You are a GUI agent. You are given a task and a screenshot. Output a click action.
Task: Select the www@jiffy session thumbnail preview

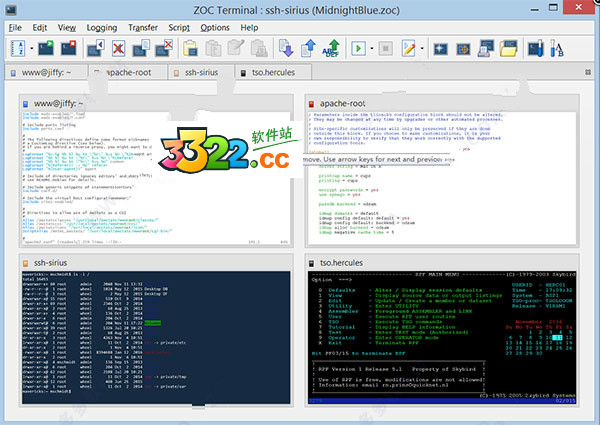tap(156, 178)
